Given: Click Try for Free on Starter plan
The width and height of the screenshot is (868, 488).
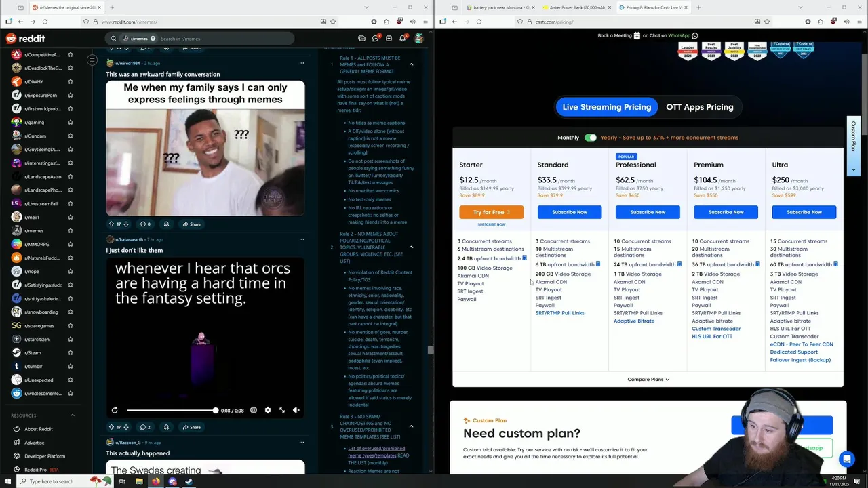Looking at the screenshot, I should tap(491, 212).
